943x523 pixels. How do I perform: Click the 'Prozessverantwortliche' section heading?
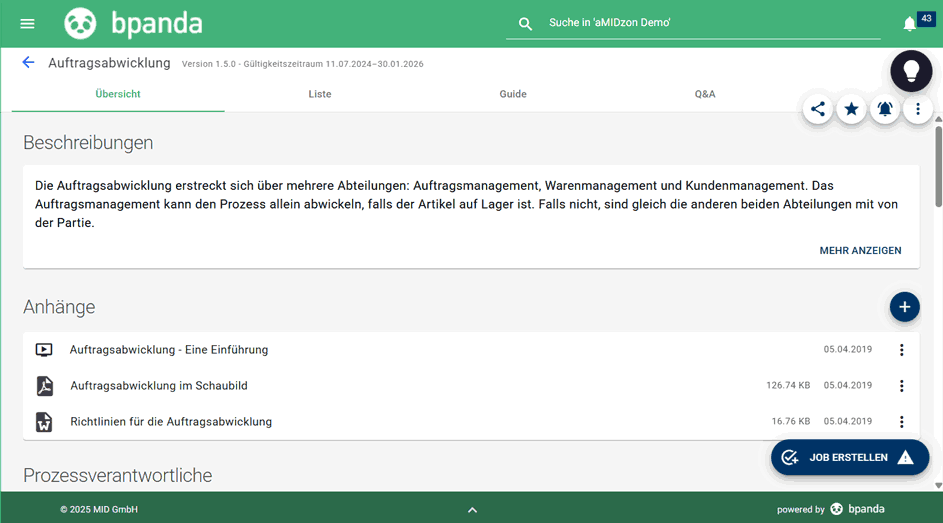[x=117, y=476]
